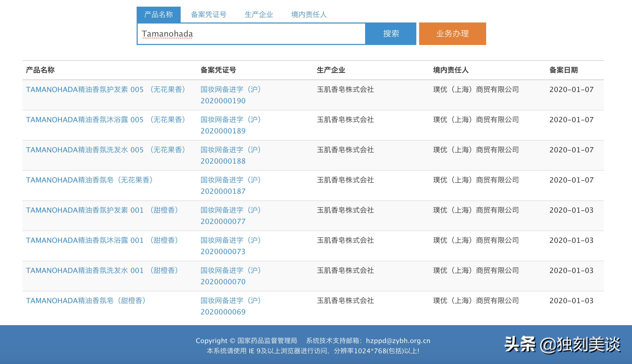Switch to the 生产企业 search tab
Image resolution: width=632 pixels, height=364 pixels.
259,15
